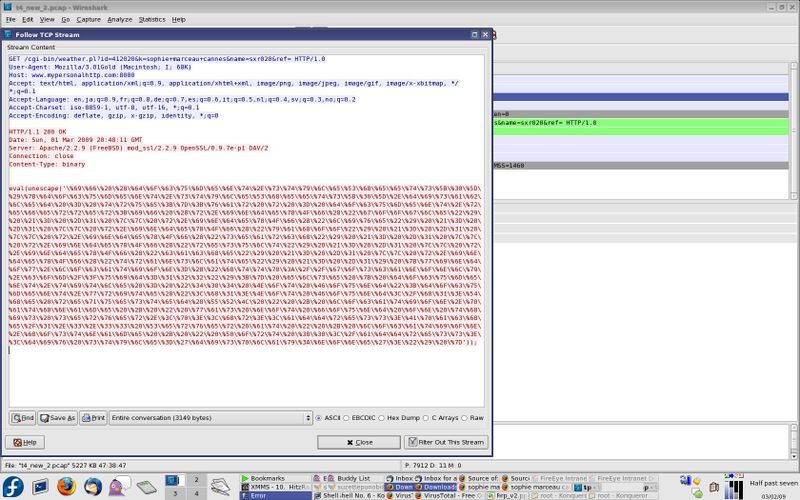Open the Statistics menu
Viewport: 800px width, 500px height.
(x=152, y=19)
